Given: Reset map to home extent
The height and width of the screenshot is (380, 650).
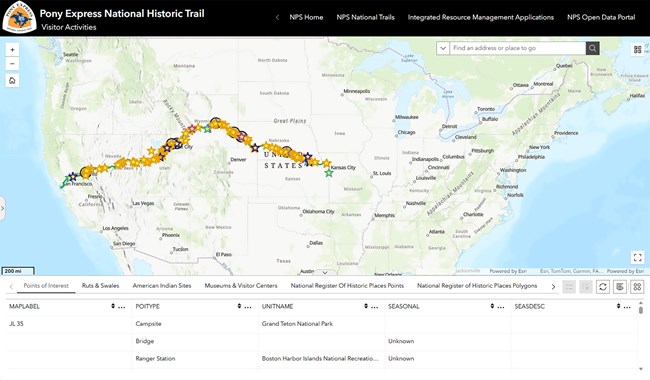Looking at the screenshot, I should coord(12,80).
